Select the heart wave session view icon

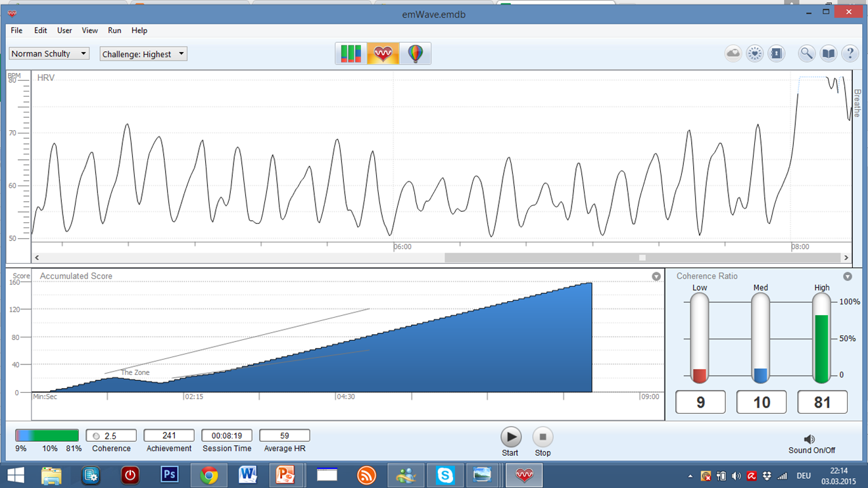tap(383, 53)
